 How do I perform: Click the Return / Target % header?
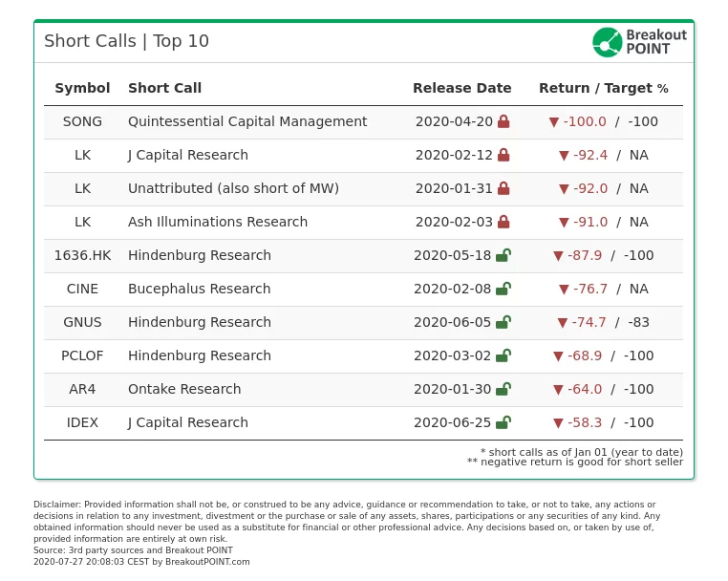tap(604, 88)
